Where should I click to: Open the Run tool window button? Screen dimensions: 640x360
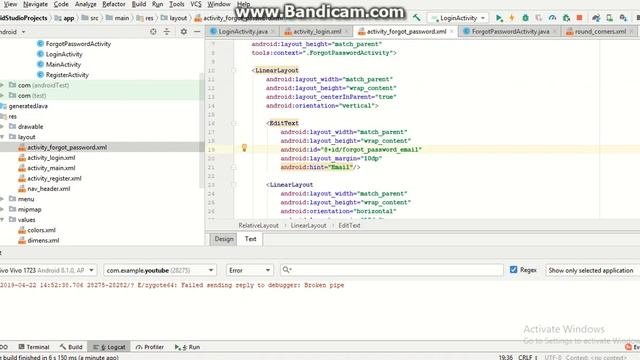pyautogui.click(x=187, y=347)
